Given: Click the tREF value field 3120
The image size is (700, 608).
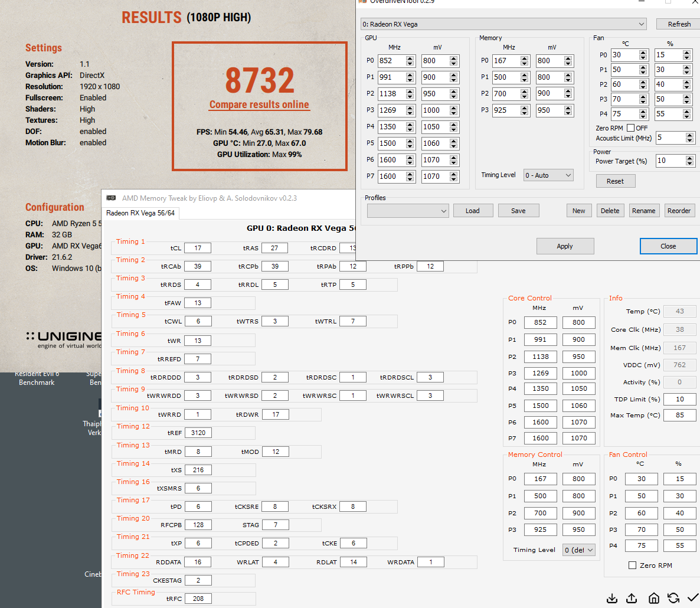Looking at the screenshot, I should [198, 433].
